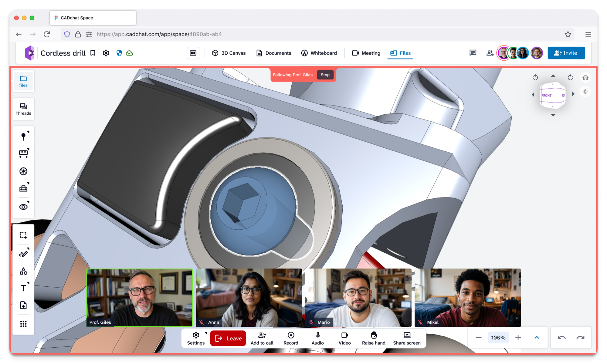Select the ruler measure tool
Viewport: 607px width, 364px height.
23,154
